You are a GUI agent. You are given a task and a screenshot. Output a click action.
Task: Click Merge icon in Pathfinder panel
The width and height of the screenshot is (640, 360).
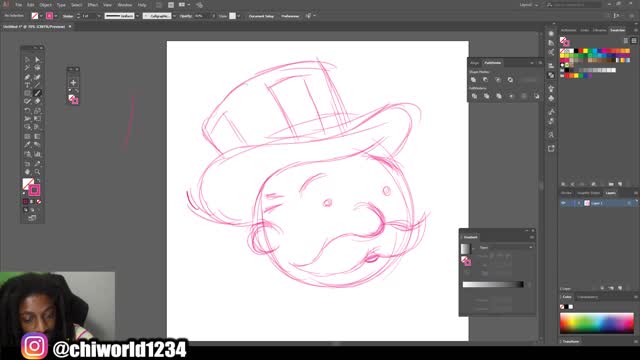499,96
